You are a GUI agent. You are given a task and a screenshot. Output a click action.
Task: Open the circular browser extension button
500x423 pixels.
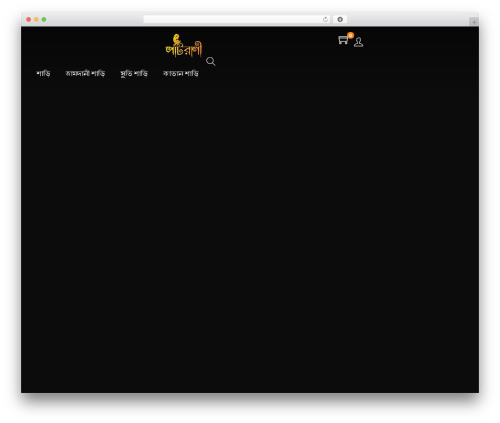coord(340,19)
